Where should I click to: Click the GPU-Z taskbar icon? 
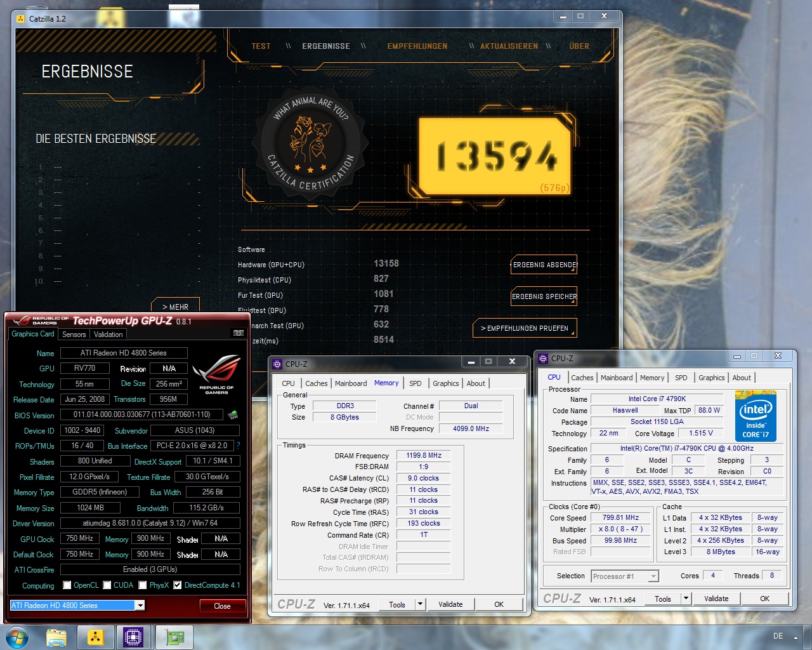[174, 637]
